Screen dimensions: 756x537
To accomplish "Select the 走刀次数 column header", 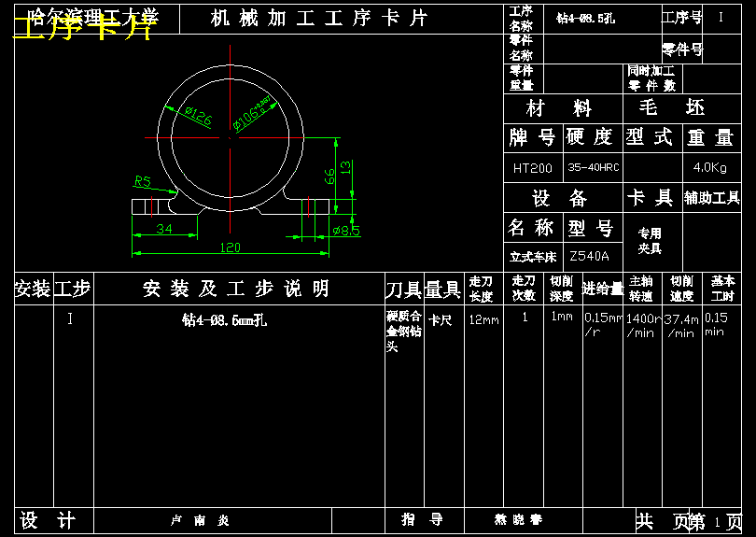I will pos(523,288).
